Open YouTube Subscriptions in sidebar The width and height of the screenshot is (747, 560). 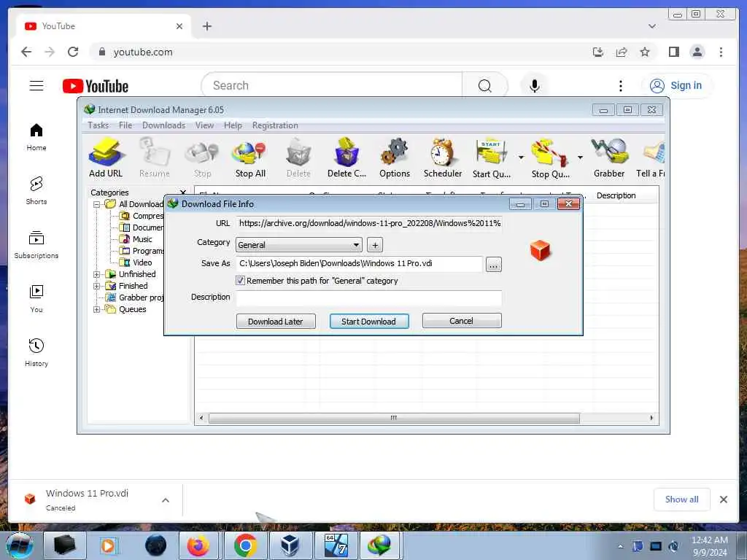pyautogui.click(x=36, y=245)
